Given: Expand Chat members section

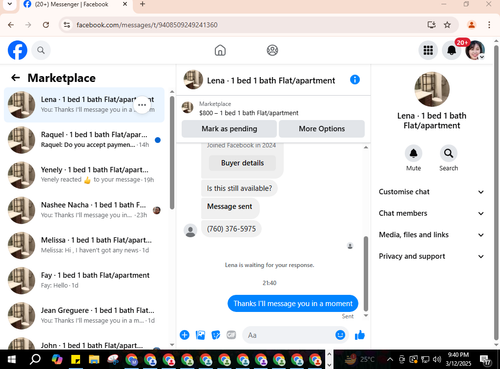Looking at the screenshot, I should pyautogui.click(x=431, y=213).
